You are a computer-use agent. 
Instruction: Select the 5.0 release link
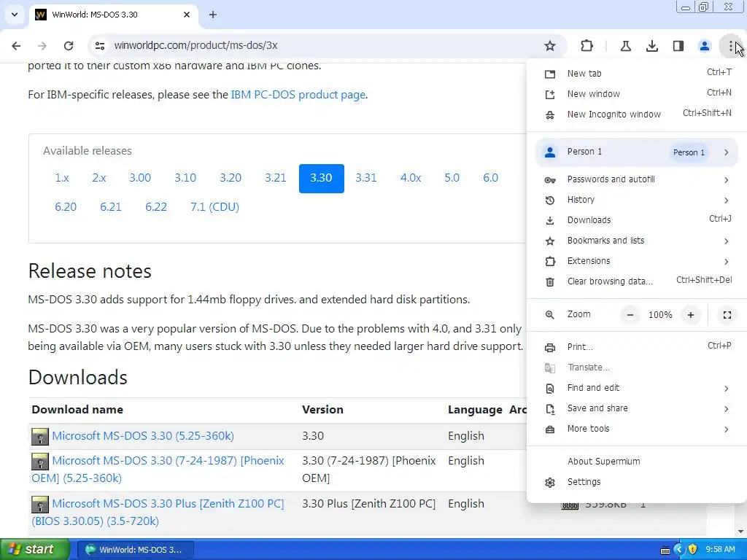[452, 178]
